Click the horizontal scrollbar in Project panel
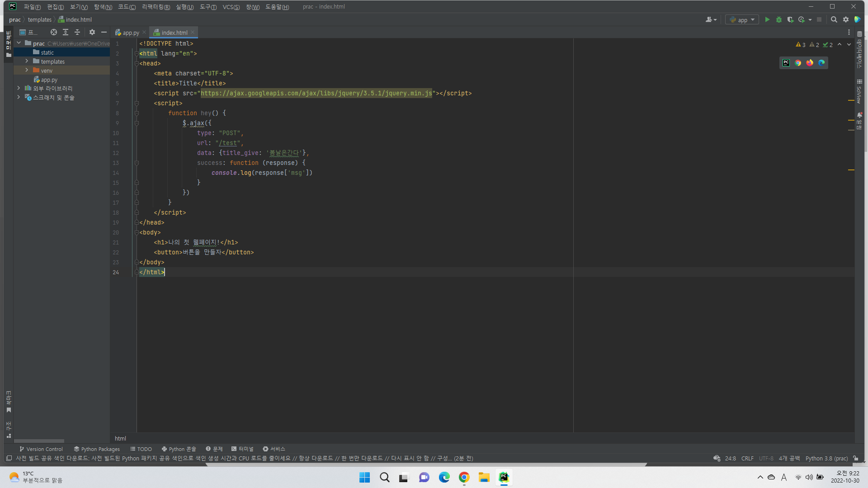 [x=39, y=441]
